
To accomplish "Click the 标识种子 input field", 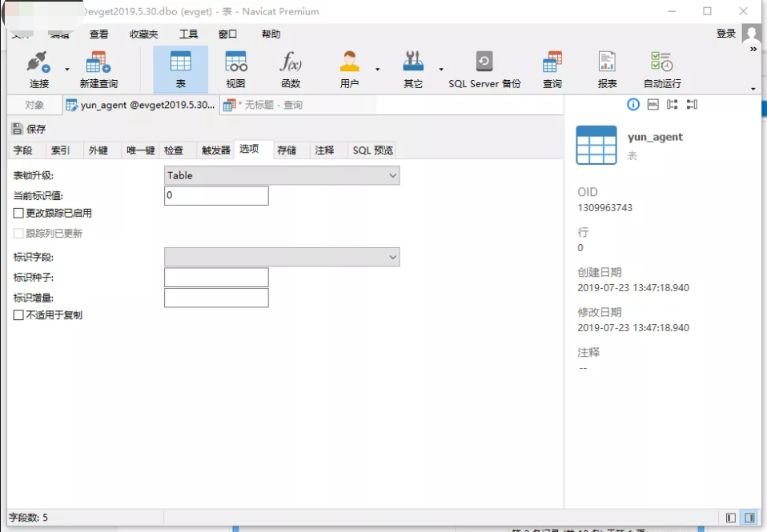I will tap(216, 278).
